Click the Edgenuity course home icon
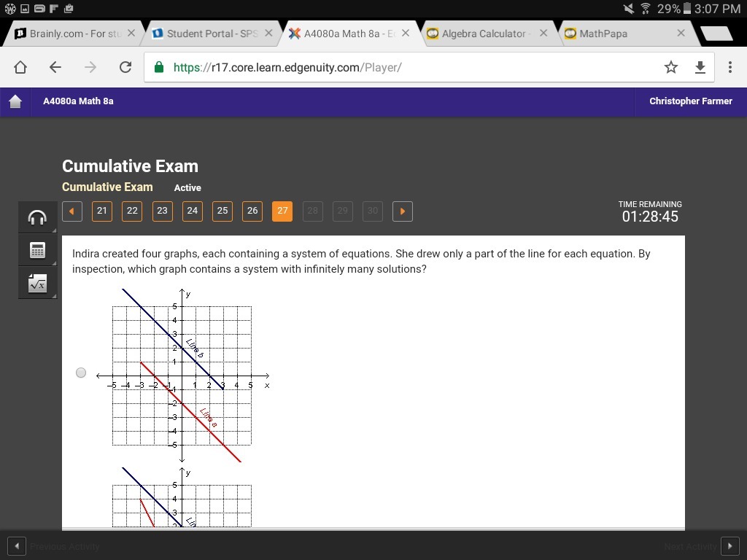747x560 pixels. pyautogui.click(x=15, y=101)
